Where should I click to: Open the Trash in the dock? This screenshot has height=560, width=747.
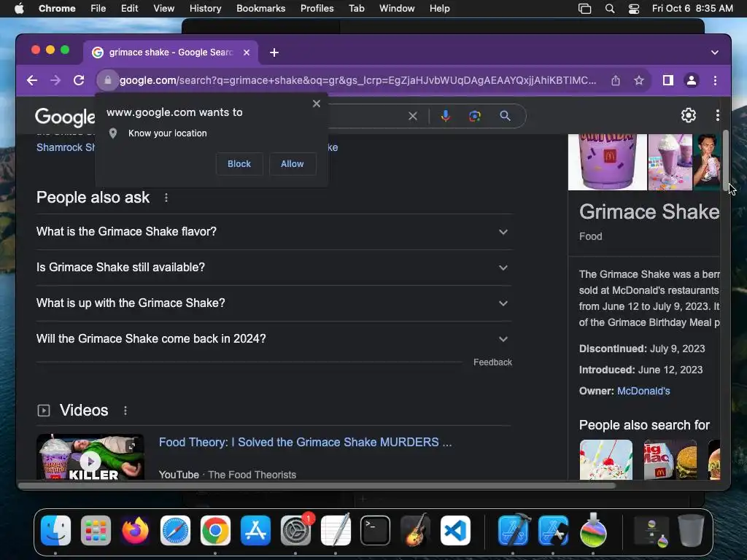click(x=691, y=531)
